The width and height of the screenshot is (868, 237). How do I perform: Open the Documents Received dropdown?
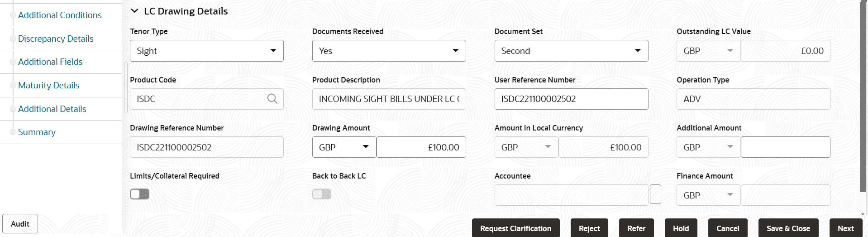point(389,51)
